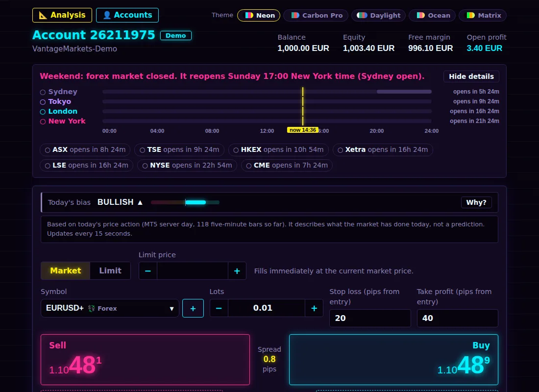Click the Sydney session status circle
Image resolution: width=539 pixels, height=392 pixels.
(x=43, y=92)
